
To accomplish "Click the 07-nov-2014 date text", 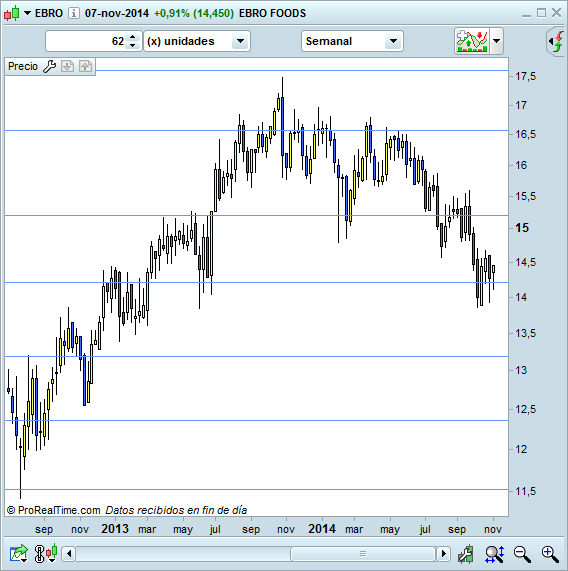I will point(117,13).
